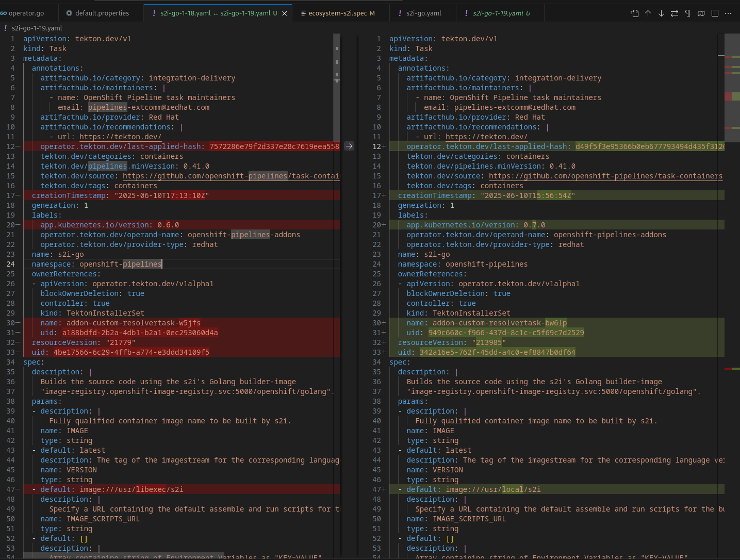Image resolution: width=740 pixels, height=560 pixels.
Task: Click the folded map icon in the editor toolbar
Action: pos(701,13)
